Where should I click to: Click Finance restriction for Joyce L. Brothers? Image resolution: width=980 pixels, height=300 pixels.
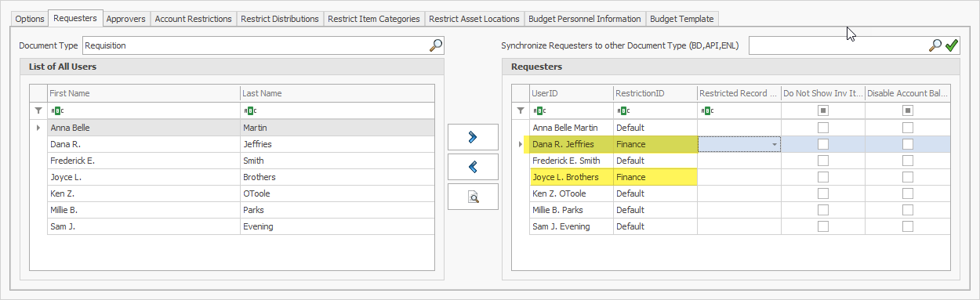pyautogui.click(x=655, y=177)
